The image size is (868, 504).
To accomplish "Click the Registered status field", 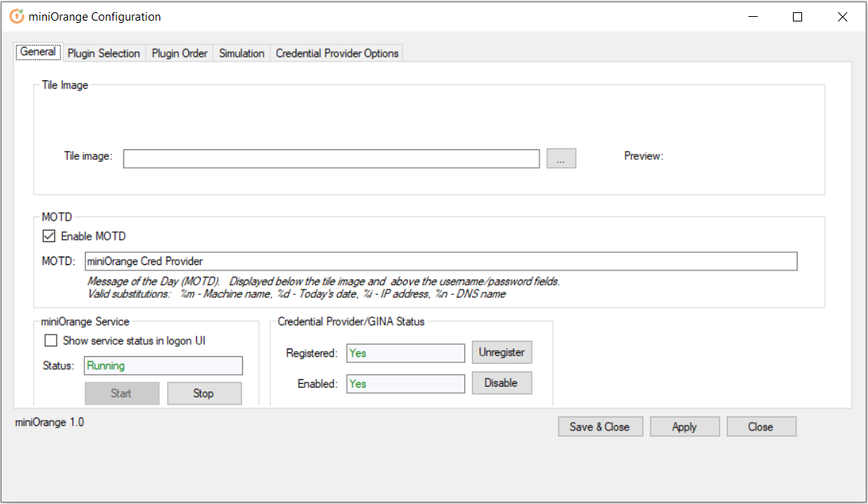I will click(405, 354).
